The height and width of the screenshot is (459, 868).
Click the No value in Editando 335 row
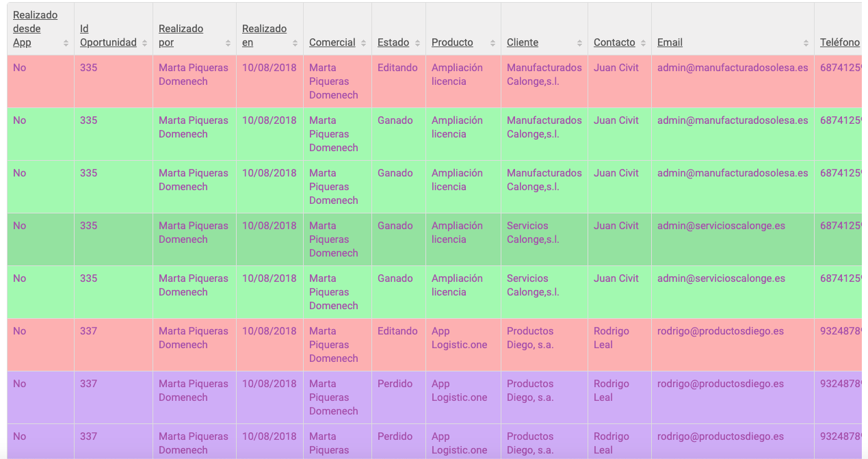point(20,68)
